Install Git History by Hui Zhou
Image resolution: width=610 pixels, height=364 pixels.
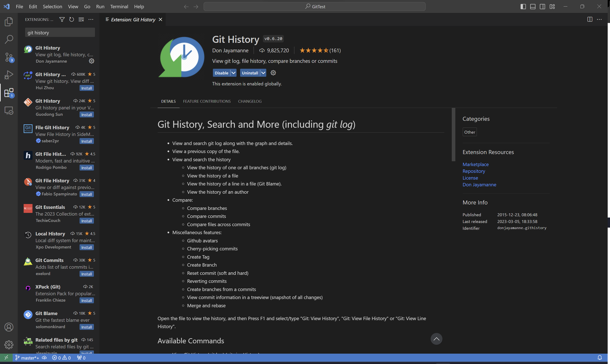point(87,88)
